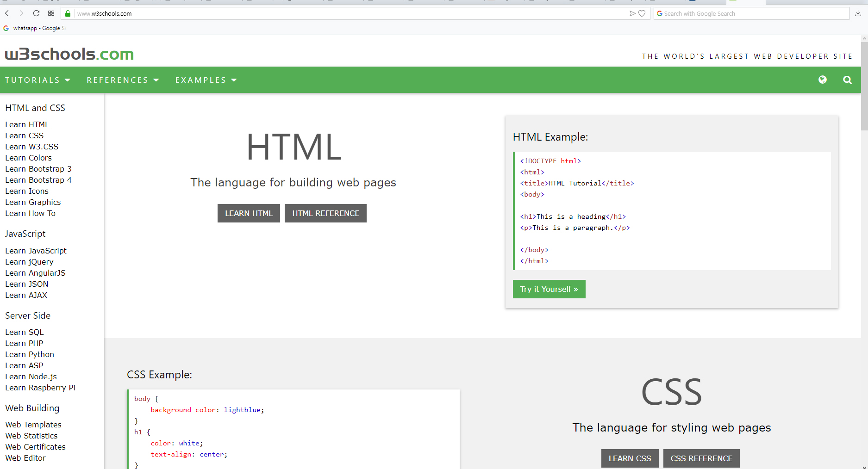Open the HTML Reference button
Screen dimensions: 868x469
tap(325, 213)
